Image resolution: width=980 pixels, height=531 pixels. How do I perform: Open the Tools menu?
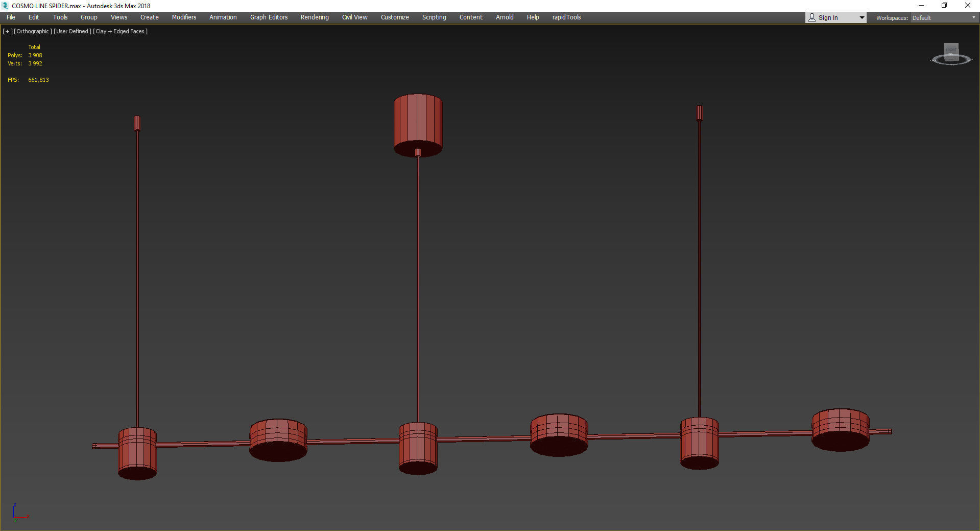(60, 17)
